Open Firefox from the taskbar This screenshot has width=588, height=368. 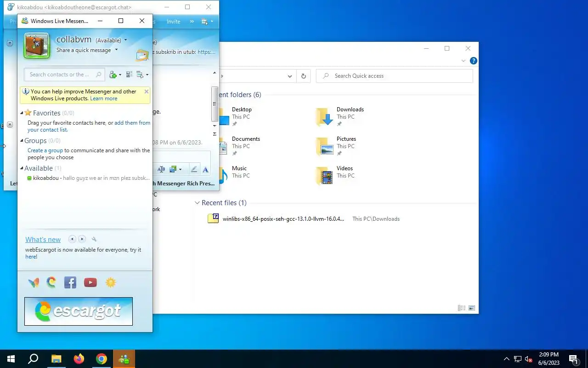(x=79, y=359)
